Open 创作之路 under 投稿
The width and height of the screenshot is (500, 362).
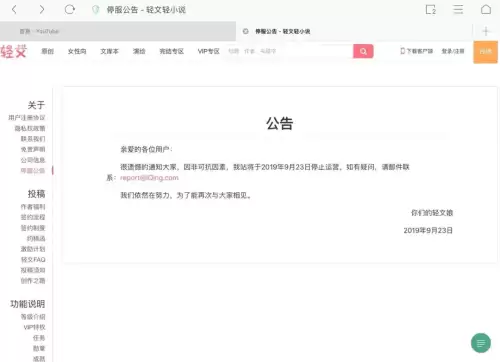(x=33, y=281)
